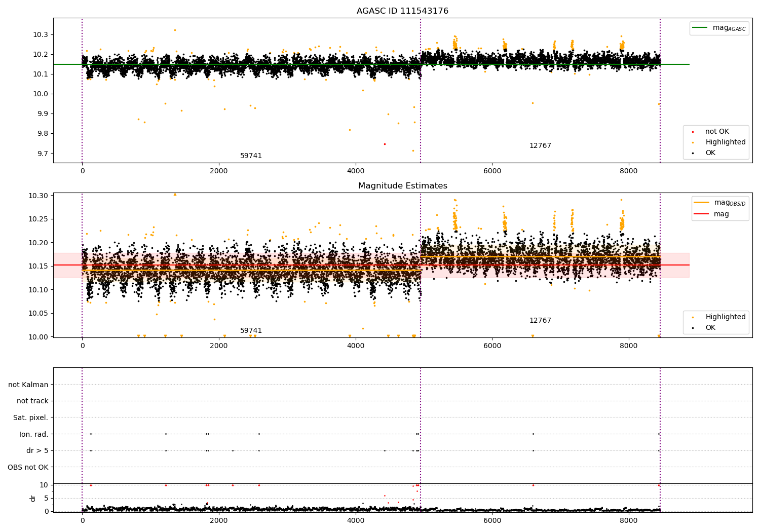
Task: Click the 'AGASC ID 111543176' plot title
Action: (402, 11)
